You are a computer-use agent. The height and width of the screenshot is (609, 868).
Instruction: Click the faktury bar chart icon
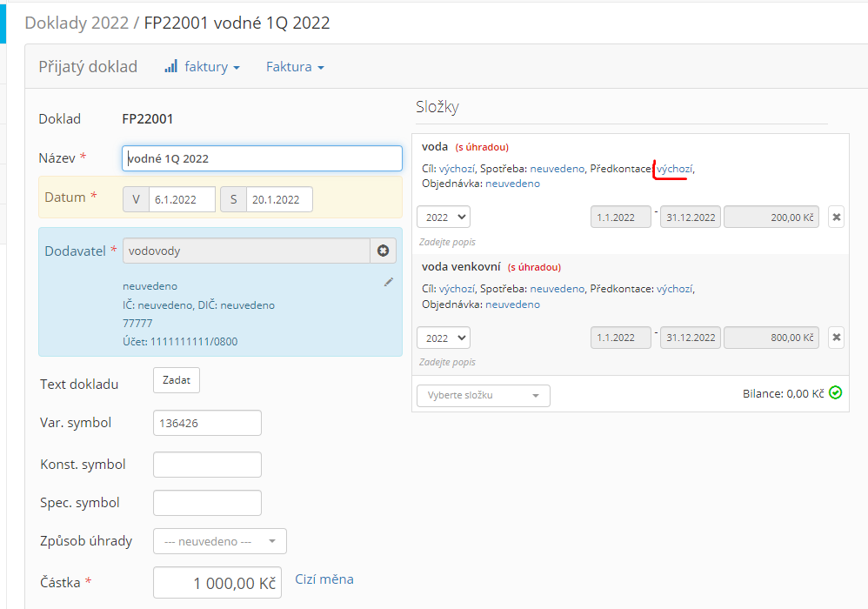click(x=171, y=66)
